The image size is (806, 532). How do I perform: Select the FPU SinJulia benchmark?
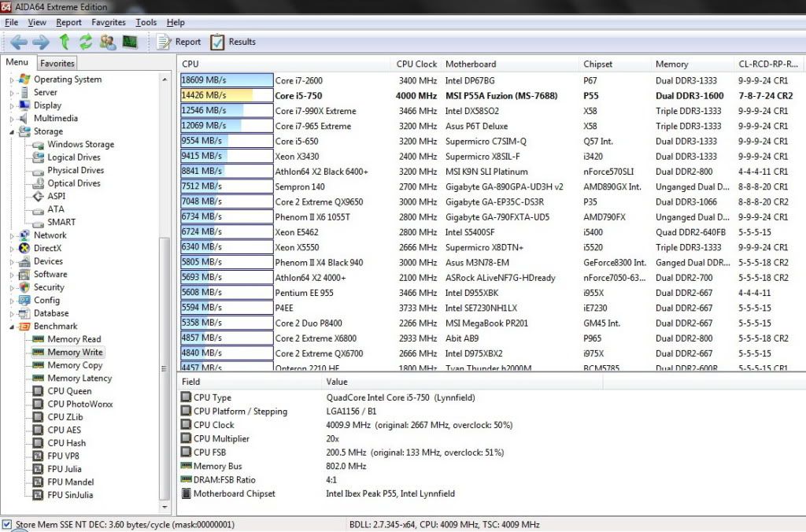70,494
